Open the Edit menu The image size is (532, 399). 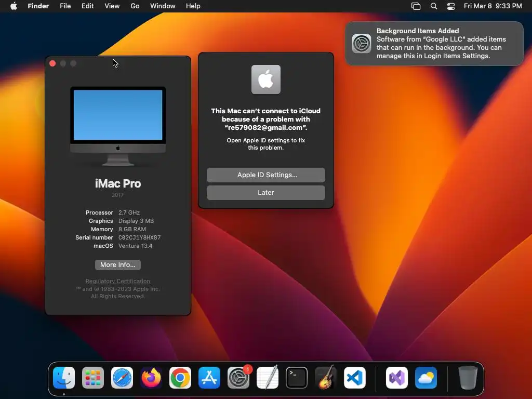[87, 6]
